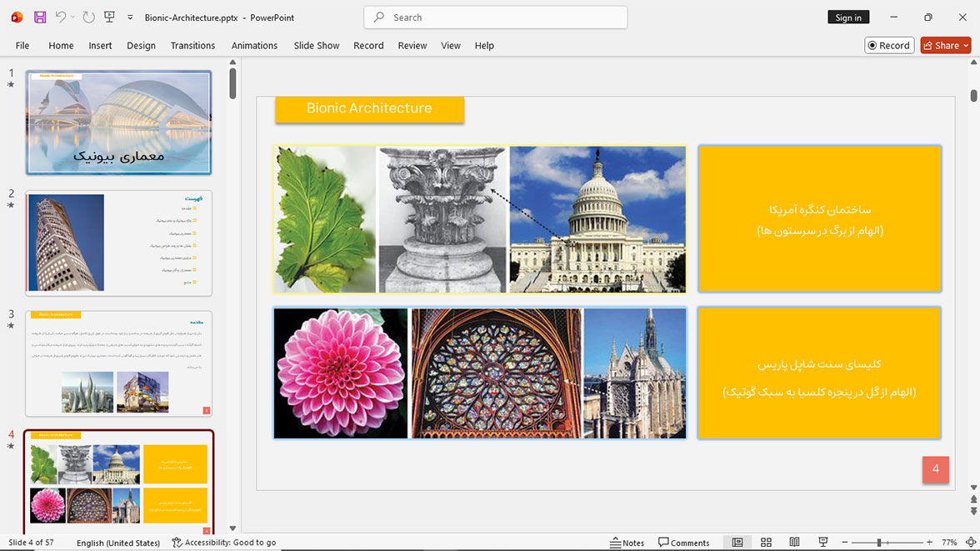Select slide 2 thumbnail with tower image
980x551 pixels.
point(118,243)
